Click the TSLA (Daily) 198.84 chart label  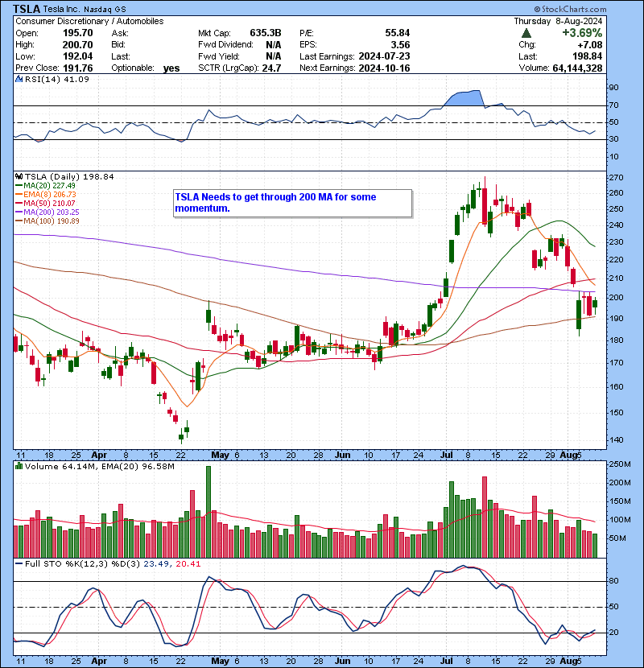click(x=69, y=176)
